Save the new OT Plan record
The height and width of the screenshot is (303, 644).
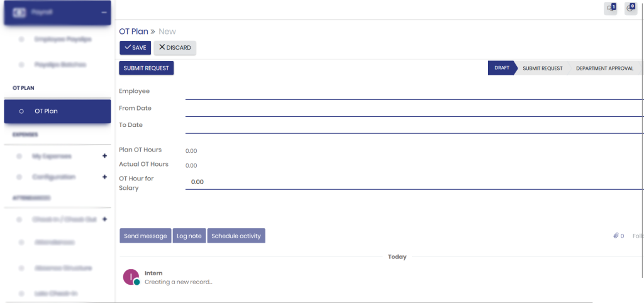pyautogui.click(x=136, y=48)
